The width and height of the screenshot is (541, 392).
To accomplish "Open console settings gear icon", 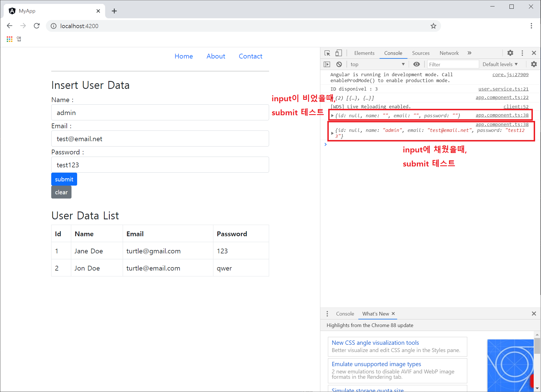I will (534, 64).
